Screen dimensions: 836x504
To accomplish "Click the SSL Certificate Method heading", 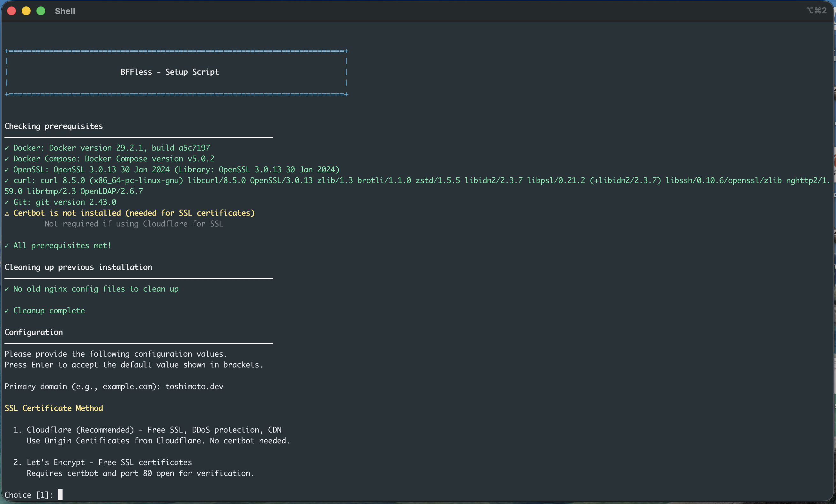I will (x=54, y=408).
